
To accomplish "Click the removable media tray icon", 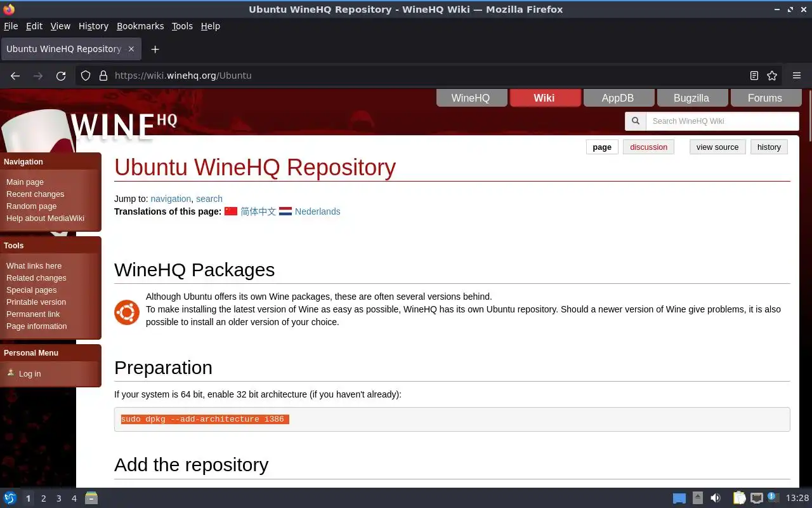I will tap(698, 498).
